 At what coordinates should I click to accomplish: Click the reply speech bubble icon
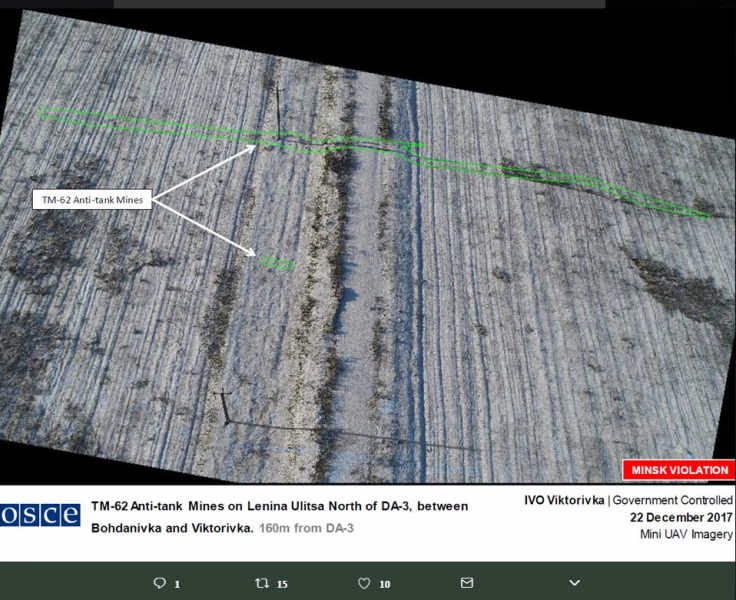point(159,583)
